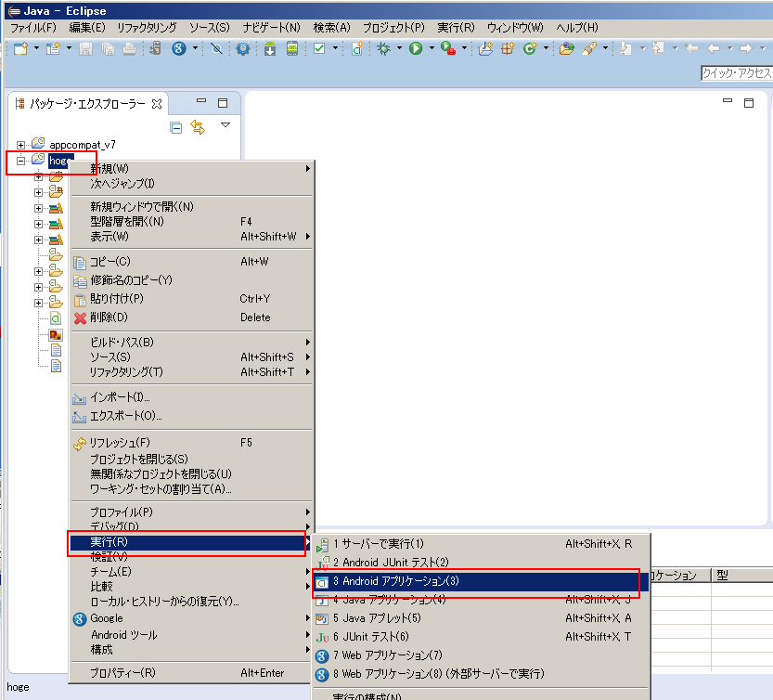Click the Debug bug toolbar icon
Screen dimensions: 773x700
point(383,48)
